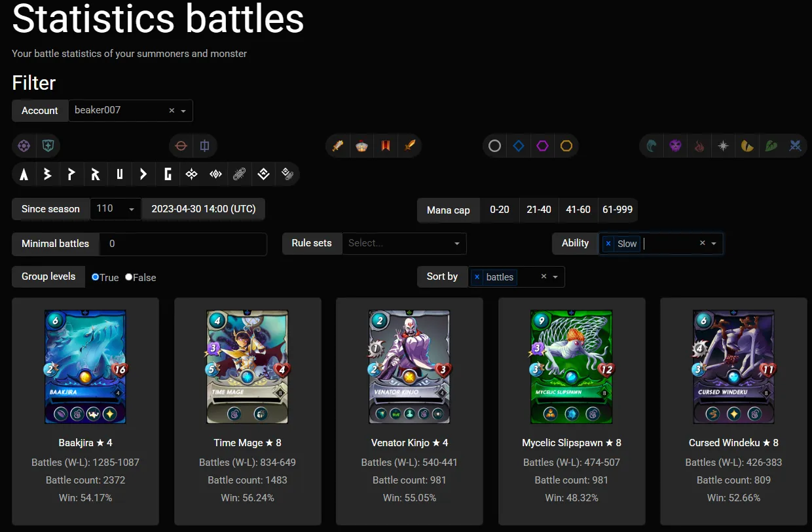Expand the Sort by dropdown arrow
Screen dimensions: 812x532
pyautogui.click(x=555, y=277)
